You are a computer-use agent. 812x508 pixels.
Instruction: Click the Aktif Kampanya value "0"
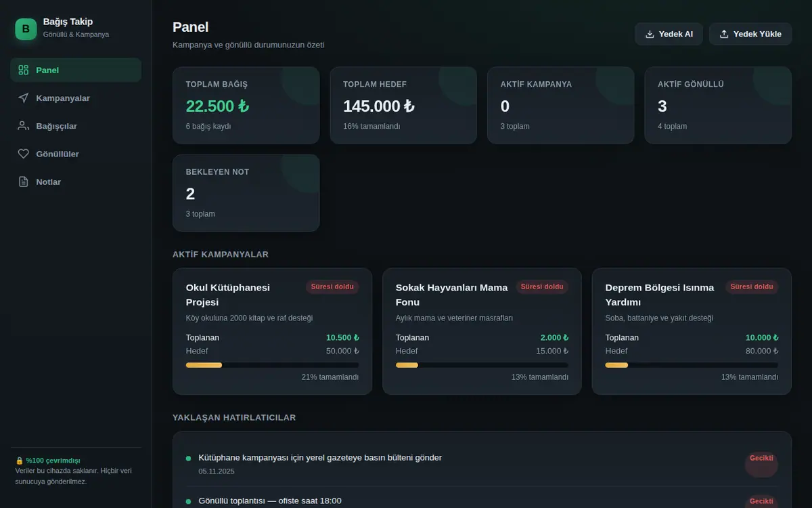click(x=505, y=106)
